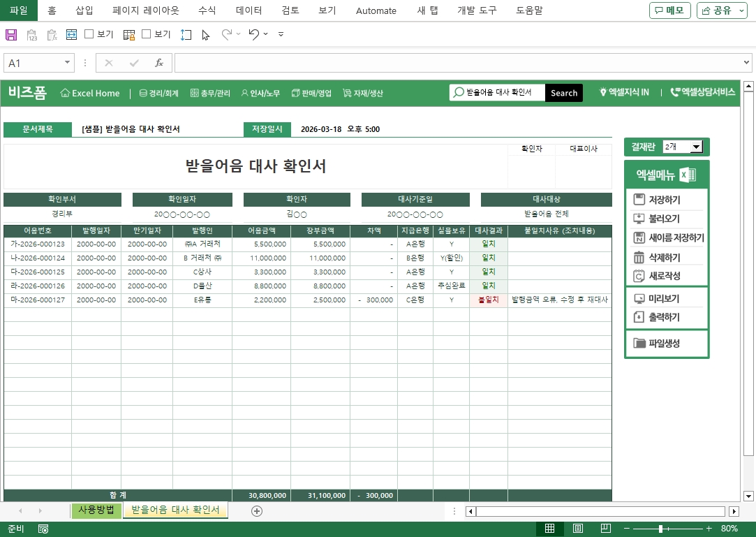Click the purple Save icon in quick access toolbar

click(11, 34)
